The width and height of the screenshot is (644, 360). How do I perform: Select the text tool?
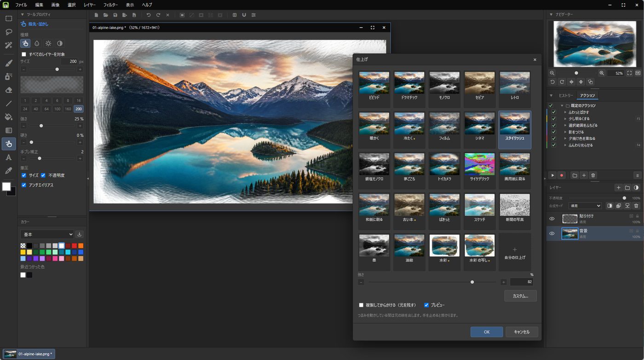point(8,157)
